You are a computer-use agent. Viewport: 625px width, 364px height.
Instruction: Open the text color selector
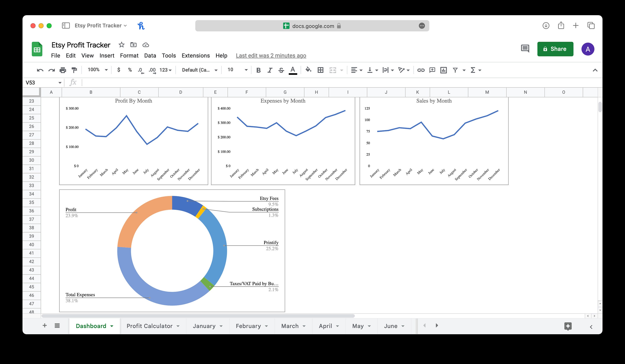(x=293, y=70)
